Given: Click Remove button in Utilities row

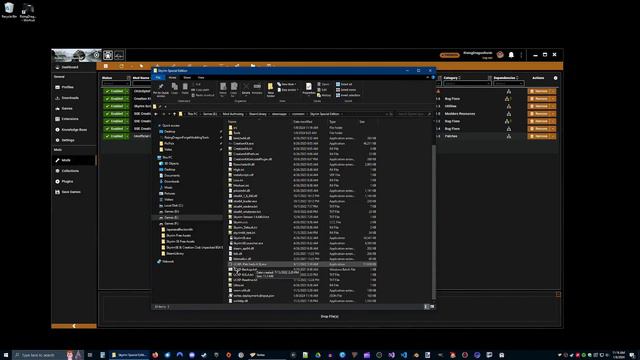Looking at the screenshot, I should pos(539,106).
